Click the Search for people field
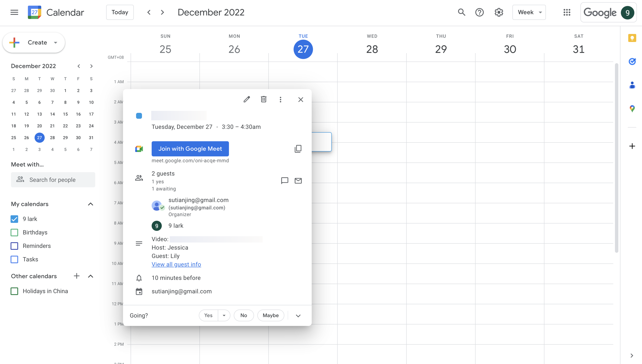The image size is (642, 364). [x=53, y=180]
